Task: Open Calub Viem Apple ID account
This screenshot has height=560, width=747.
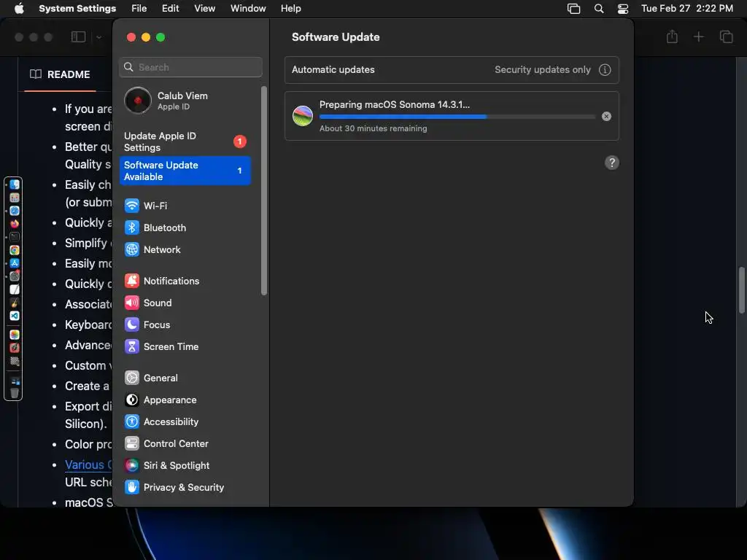Action: 186,101
